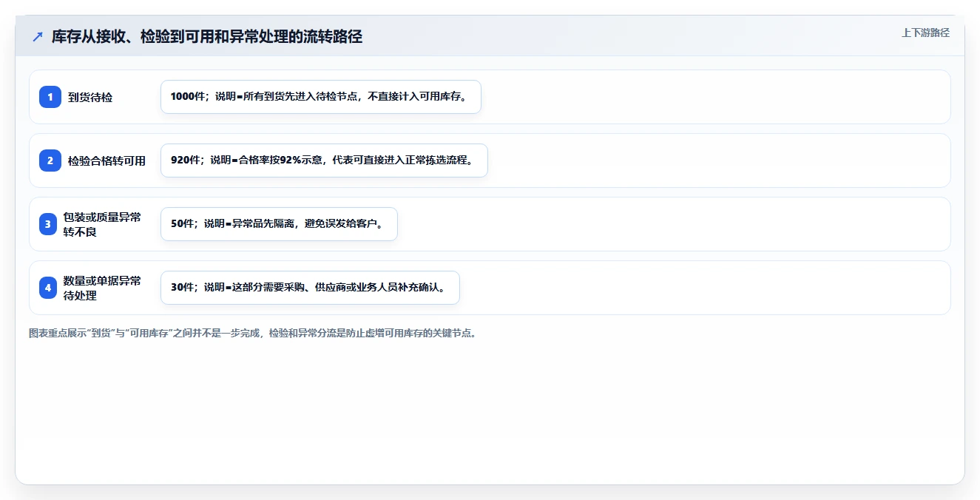Screen dimensions: 980x500
Task: Select the 上下游路径 label in the header
Action: pos(925,33)
